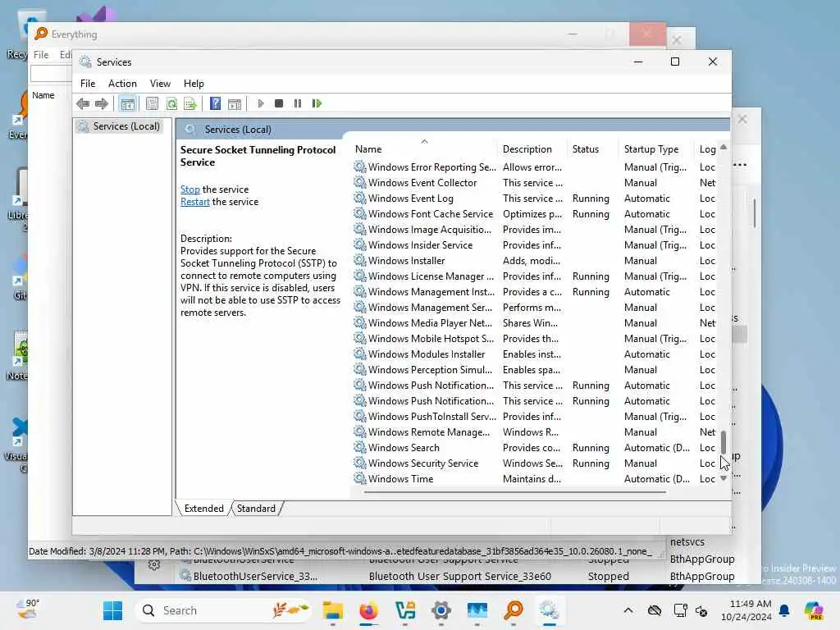
Task: Open File Explorer from the taskbar
Action: [x=333, y=610]
